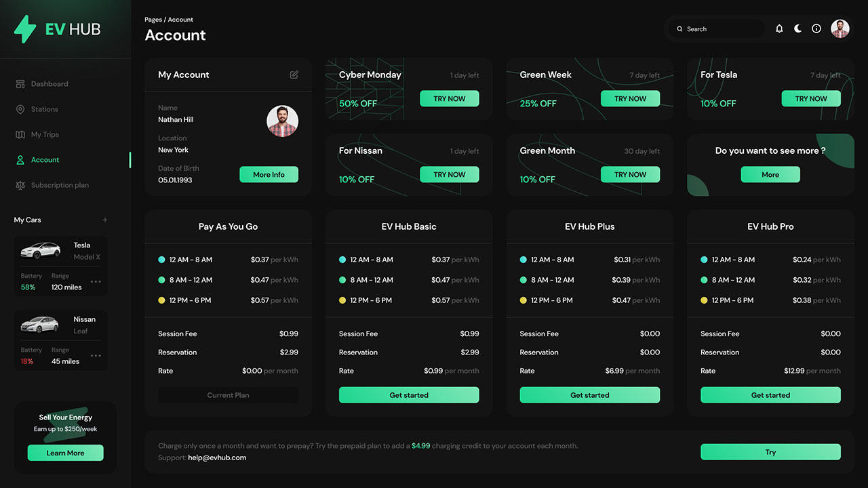Open the magnifier search icon
Image resolution: width=868 pixels, height=488 pixels.
tap(679, 28)
